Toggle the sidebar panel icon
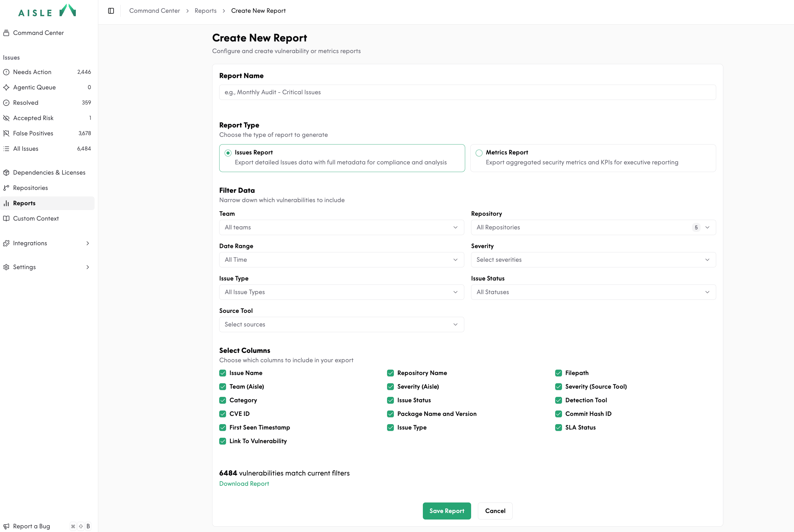 tap(111, 11)
